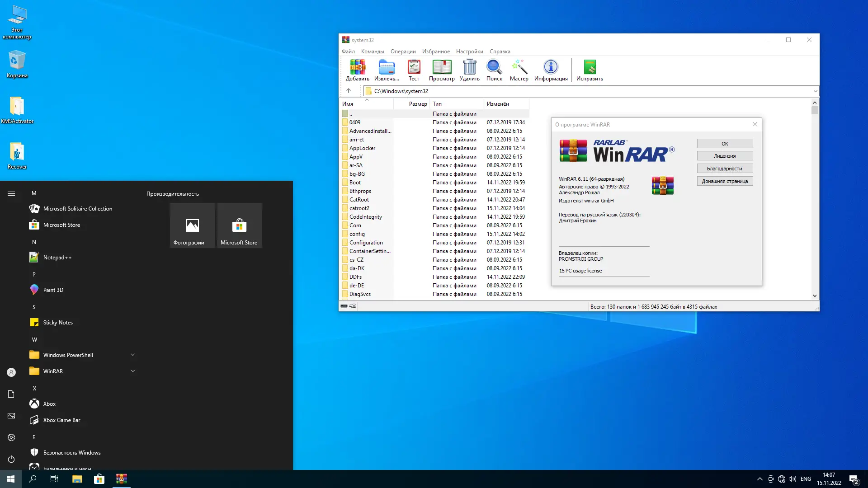Screen dimensions: 868x488
Task: Click the file list vertical scrollbar down arrow
Action: pos(815,296)
